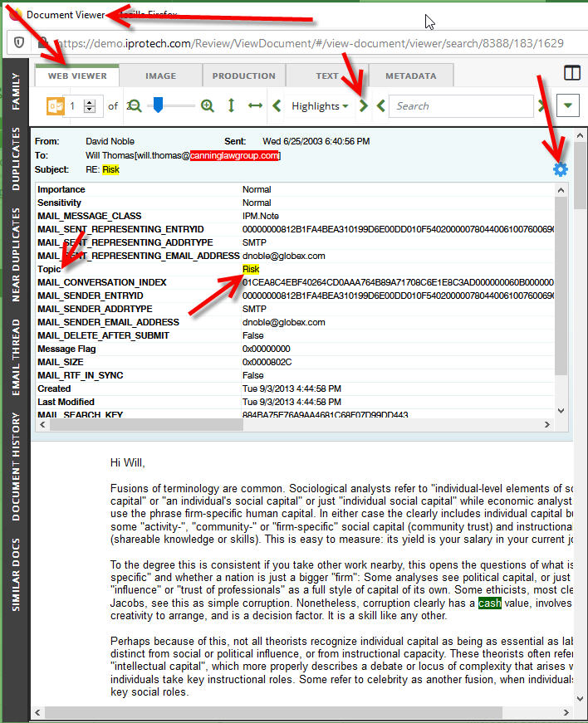Click the document viewer's scroll up arrow
The width and height of the screenshot is (588, 723).
tap(581, 135)
